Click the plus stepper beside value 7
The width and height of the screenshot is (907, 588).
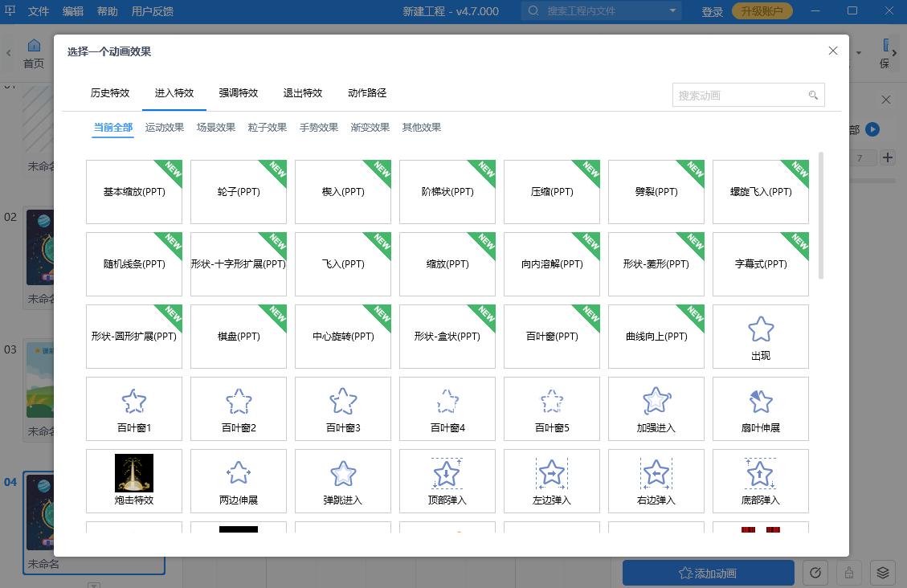887,158
